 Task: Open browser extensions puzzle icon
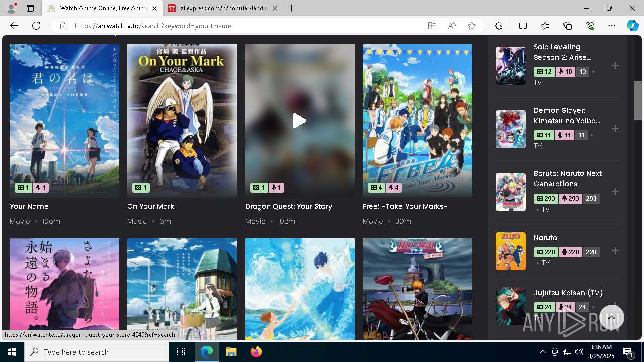pyautogui.click(x=499, y=26)
